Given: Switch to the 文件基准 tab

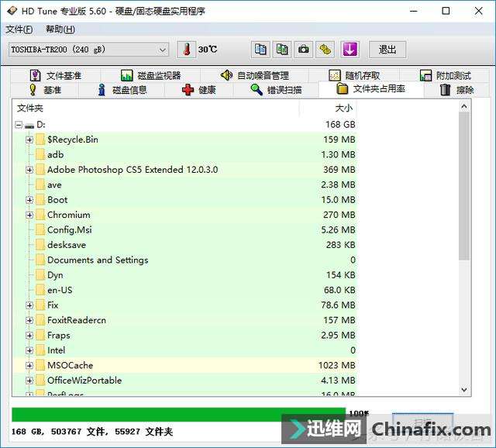Looking at the screenshot, I should (x=56, y=75).
